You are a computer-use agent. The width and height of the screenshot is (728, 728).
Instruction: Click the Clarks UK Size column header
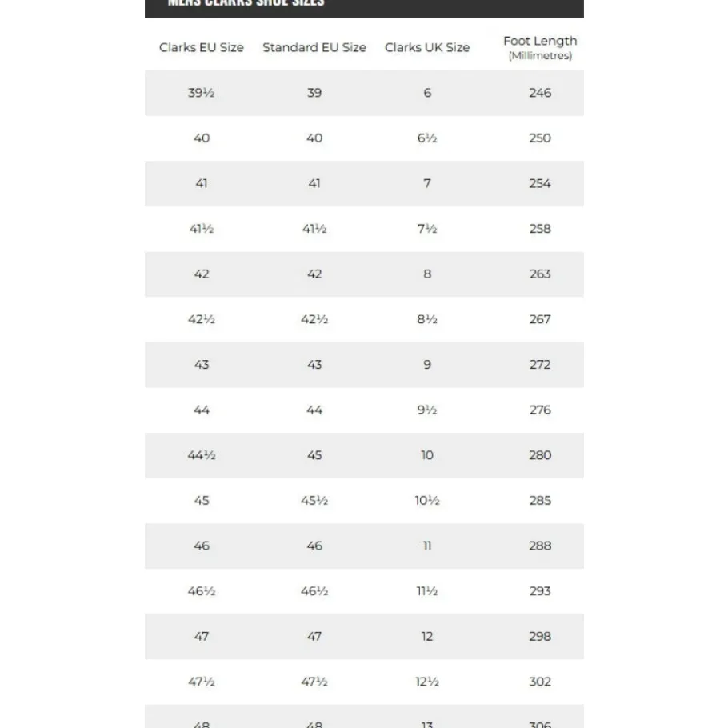(427, 47)
